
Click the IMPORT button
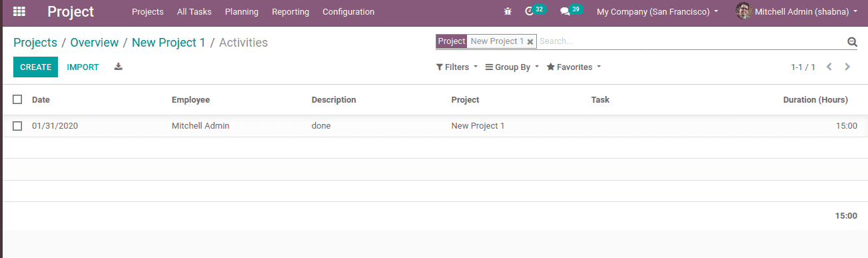(83, 67)
